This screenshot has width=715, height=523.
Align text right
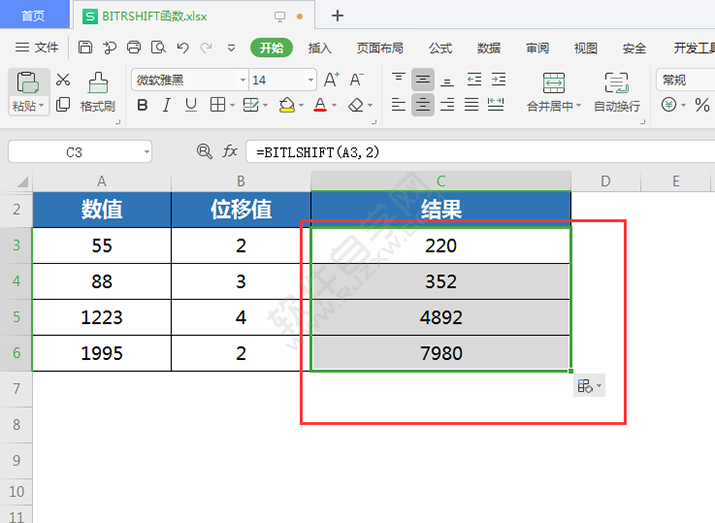point(447,105)
